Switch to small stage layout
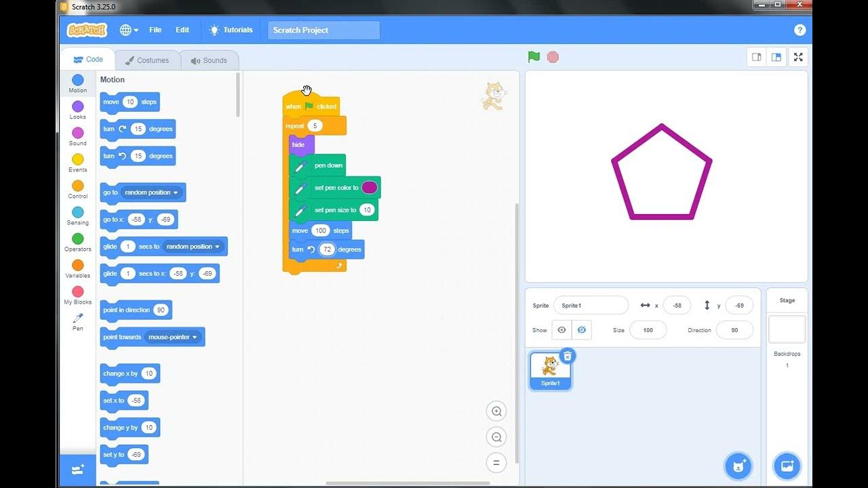868x488 pixels. (757, 57)
